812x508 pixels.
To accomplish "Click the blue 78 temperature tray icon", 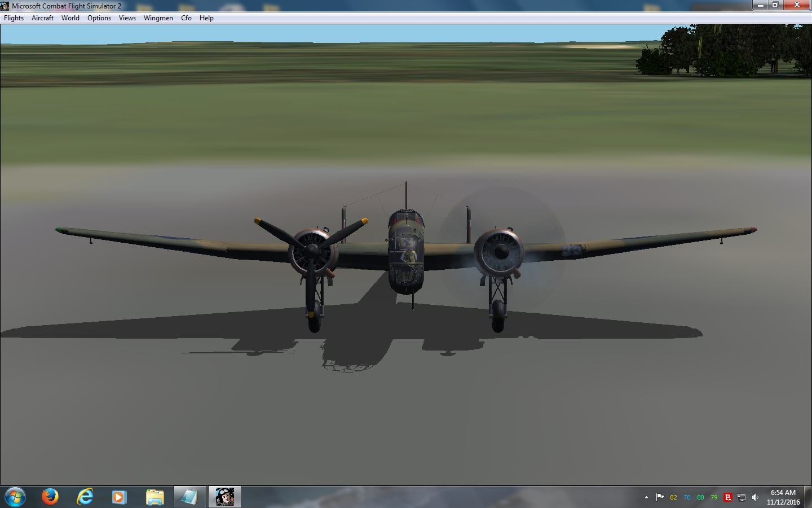I will click(x=687, y=497).
